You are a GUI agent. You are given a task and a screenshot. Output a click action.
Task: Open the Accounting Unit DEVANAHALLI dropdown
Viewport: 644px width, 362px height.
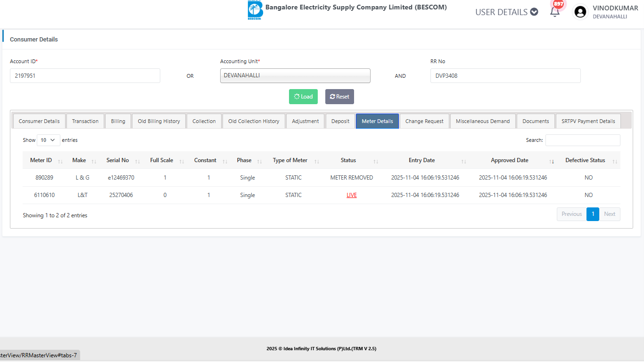click(x=295, y=75)
